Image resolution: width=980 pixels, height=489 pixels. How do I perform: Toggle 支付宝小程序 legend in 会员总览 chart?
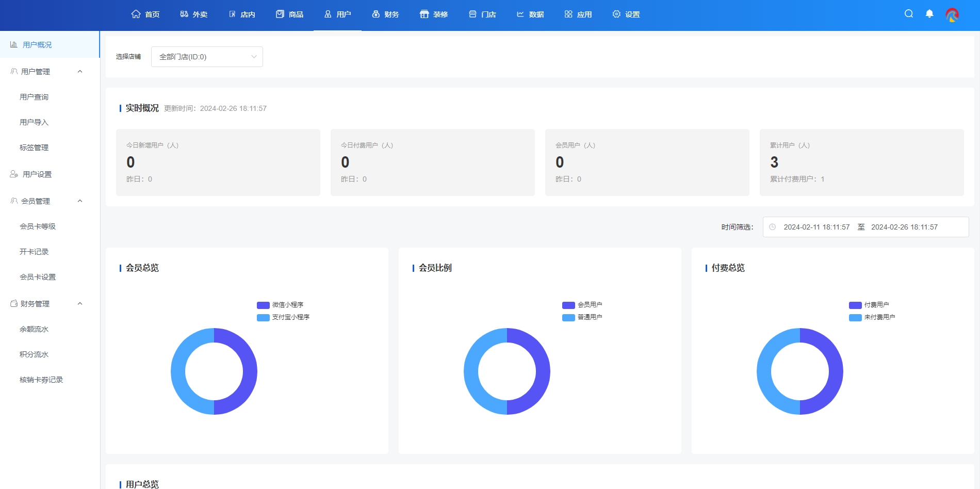click(283, 317)
